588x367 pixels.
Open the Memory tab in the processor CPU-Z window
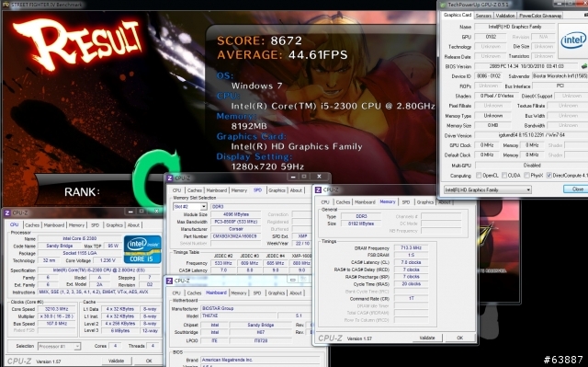click(x=76, y=225)
